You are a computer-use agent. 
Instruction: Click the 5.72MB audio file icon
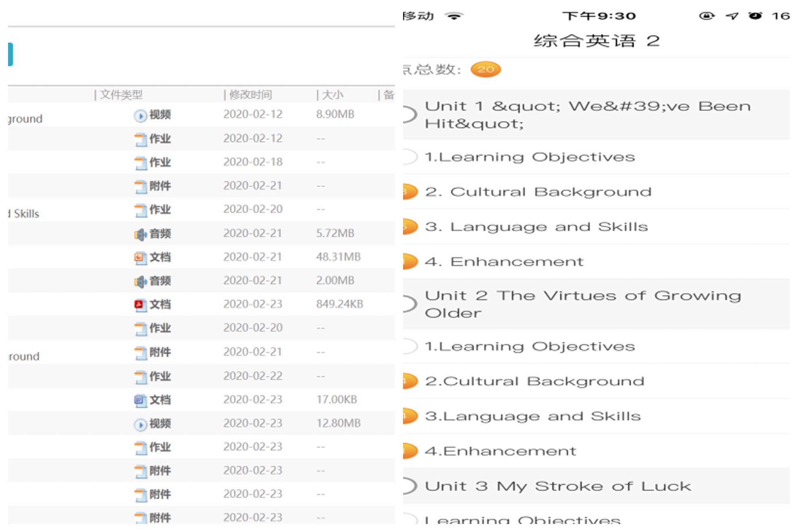click(x=140, y=235)
